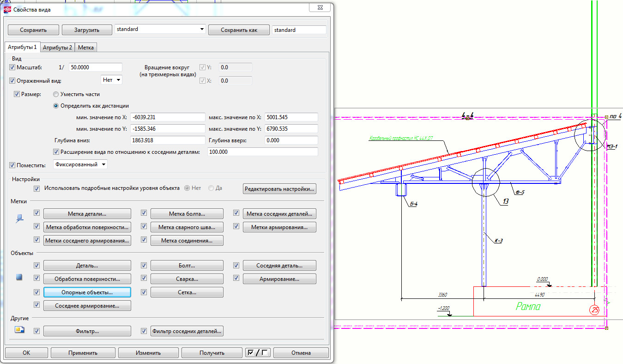This screenshot has width=623, height=364.
Task: Click the Метка болта button
Action: [187, 214]
